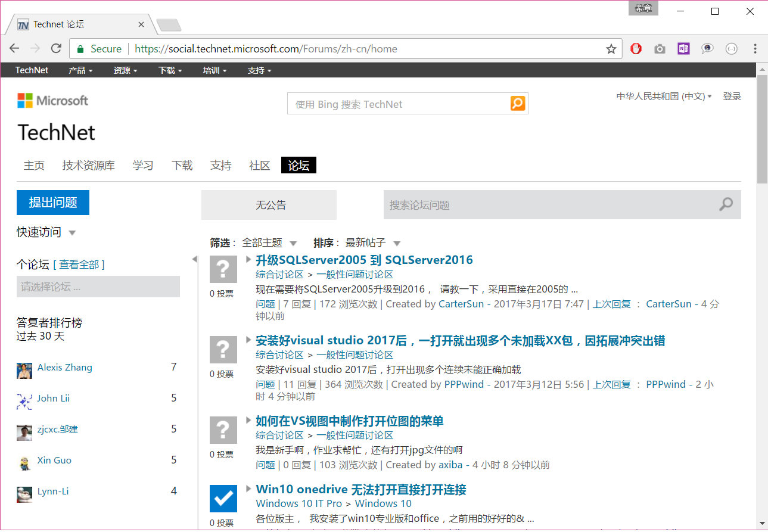This screenshot has width=768, height=532.
Task: Click the blue answered checkmark on OneDrive post
Action: [223, 499]
